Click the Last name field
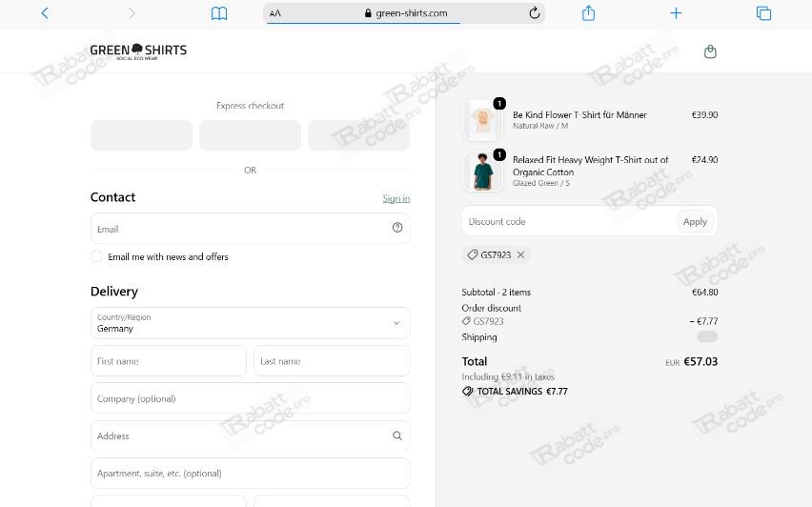 click(x=332, y=361)
